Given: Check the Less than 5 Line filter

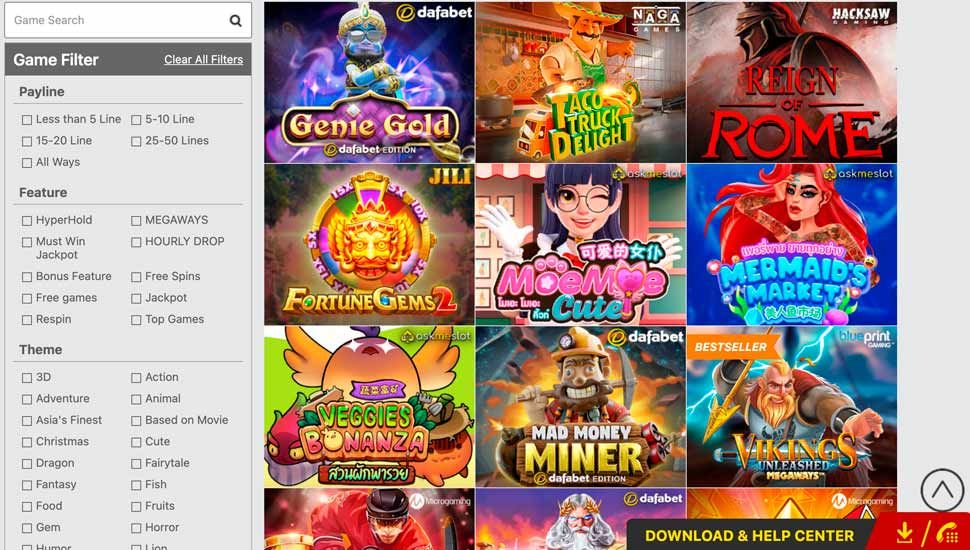Looking at the screenshot, I should [x=27, y=120].
